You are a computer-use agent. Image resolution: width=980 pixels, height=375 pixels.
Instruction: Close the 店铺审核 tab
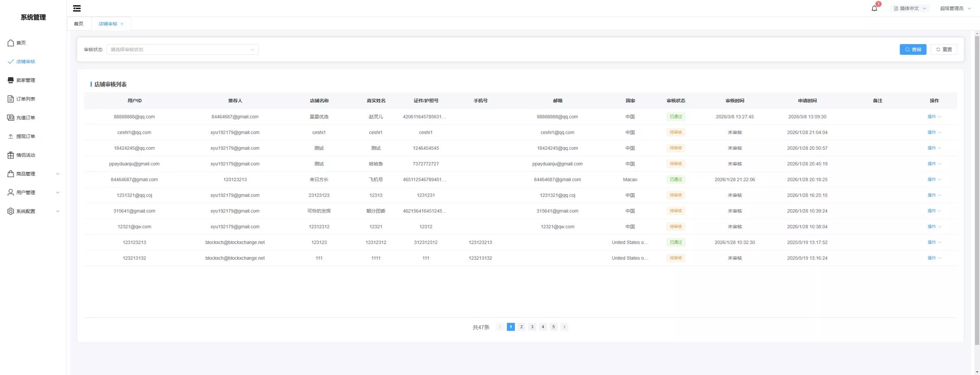pos(122,24)
